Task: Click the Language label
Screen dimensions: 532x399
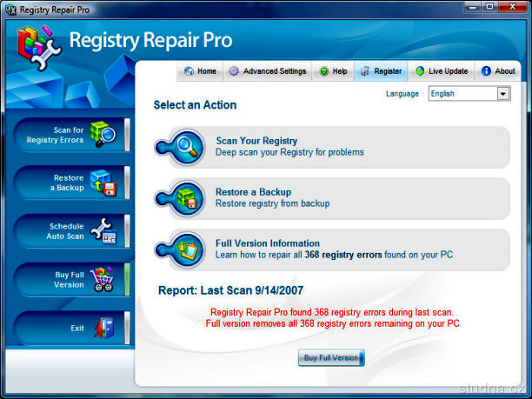Action: [x=402, y=94]
